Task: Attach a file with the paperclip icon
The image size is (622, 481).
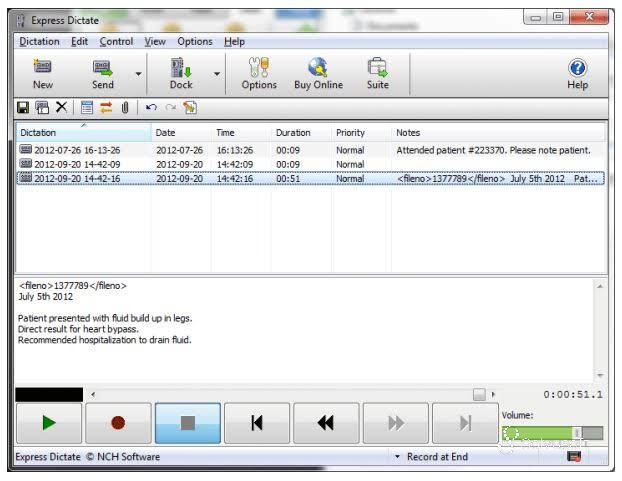Action: (125, 107)
